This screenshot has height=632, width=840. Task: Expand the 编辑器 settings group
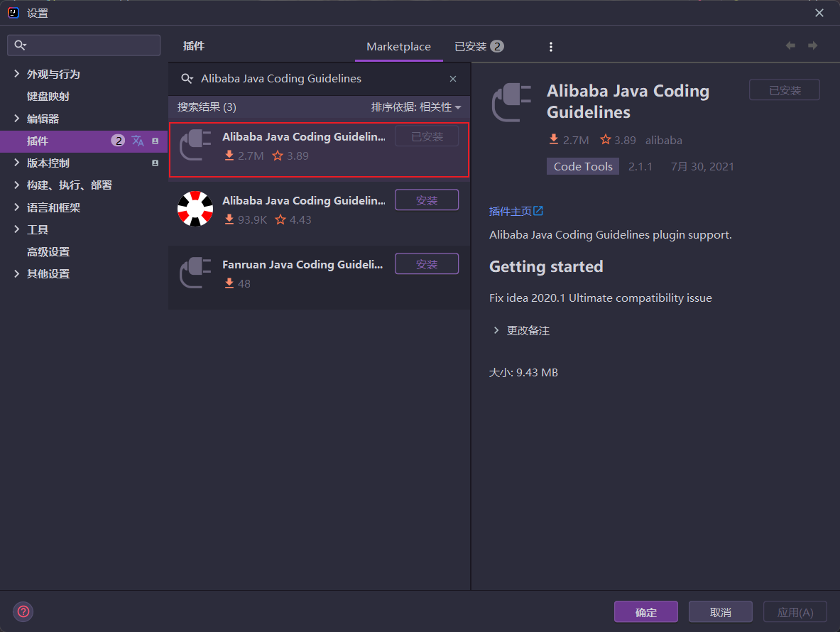16,119
